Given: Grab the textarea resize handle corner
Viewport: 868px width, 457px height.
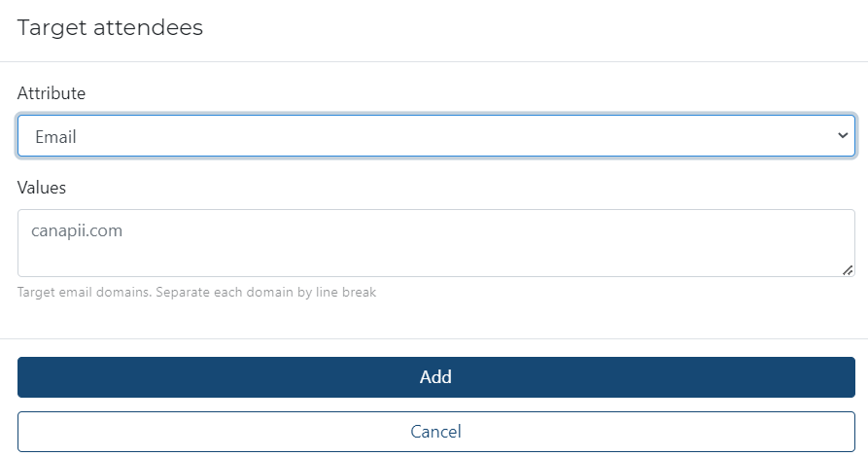Looking at the screenshot, I should [848, 270].
